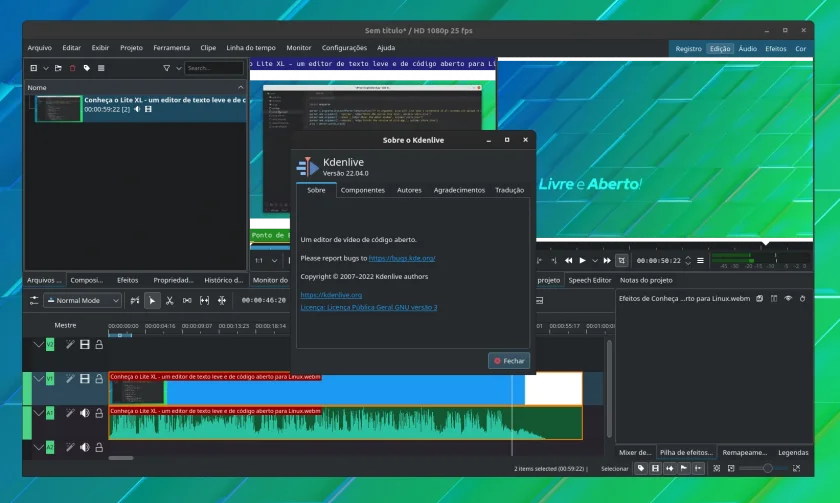Open the Projeto menu
The width and height of the screenshot is (840, 503).
[x=131, y=48]
